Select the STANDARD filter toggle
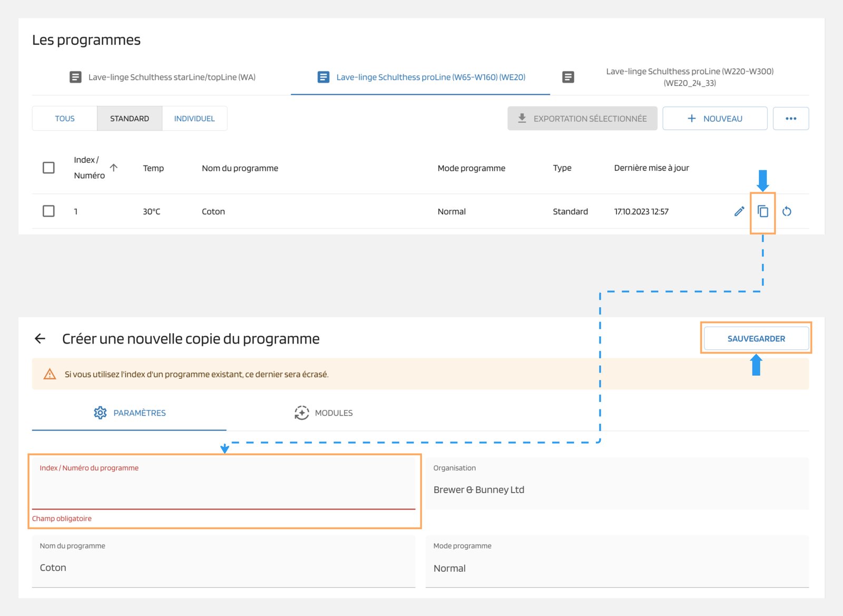 click(x=129, y=119)
